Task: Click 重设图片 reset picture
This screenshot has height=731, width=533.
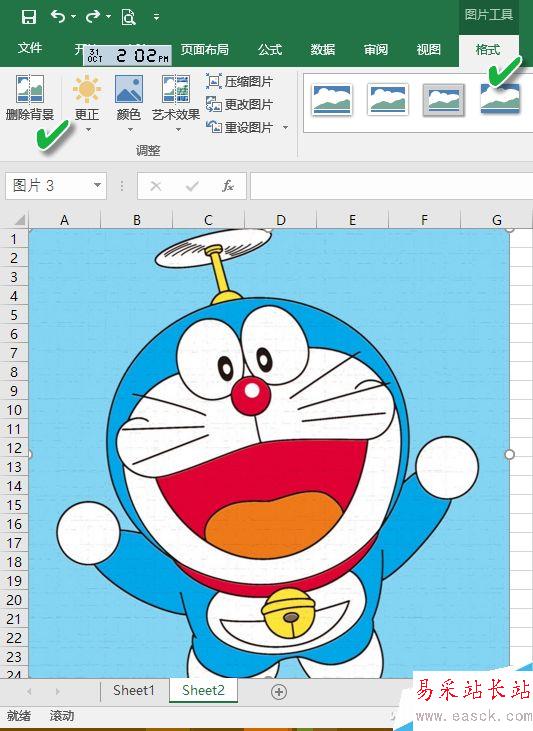Action: pyautogui.click(x=239, y=127)
